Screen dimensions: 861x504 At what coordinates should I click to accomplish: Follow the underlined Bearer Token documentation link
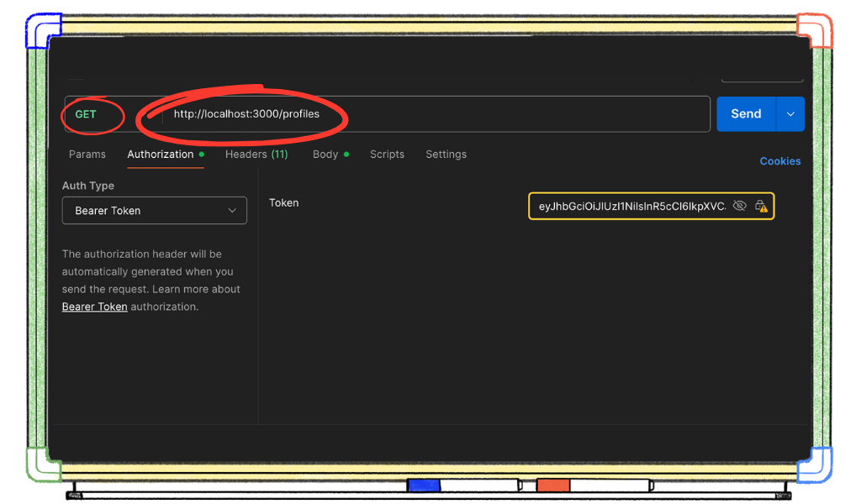pos(94,307)
